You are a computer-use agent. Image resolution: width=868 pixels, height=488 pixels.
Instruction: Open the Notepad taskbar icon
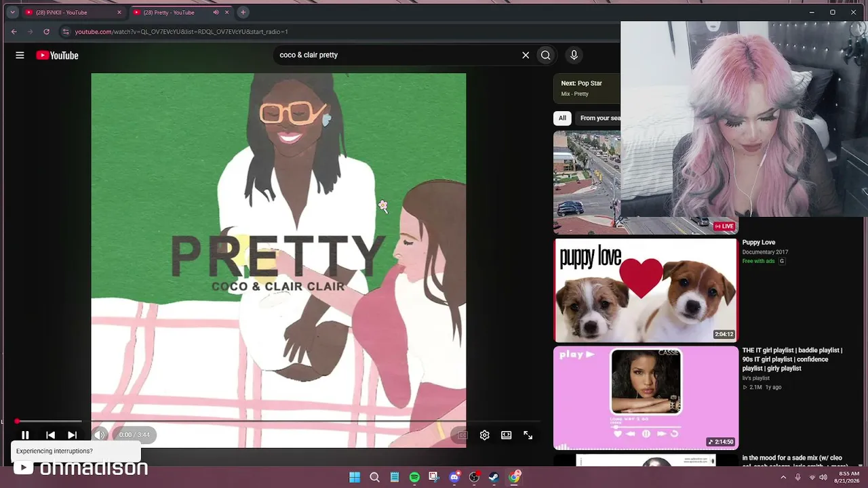coord(395,477)
